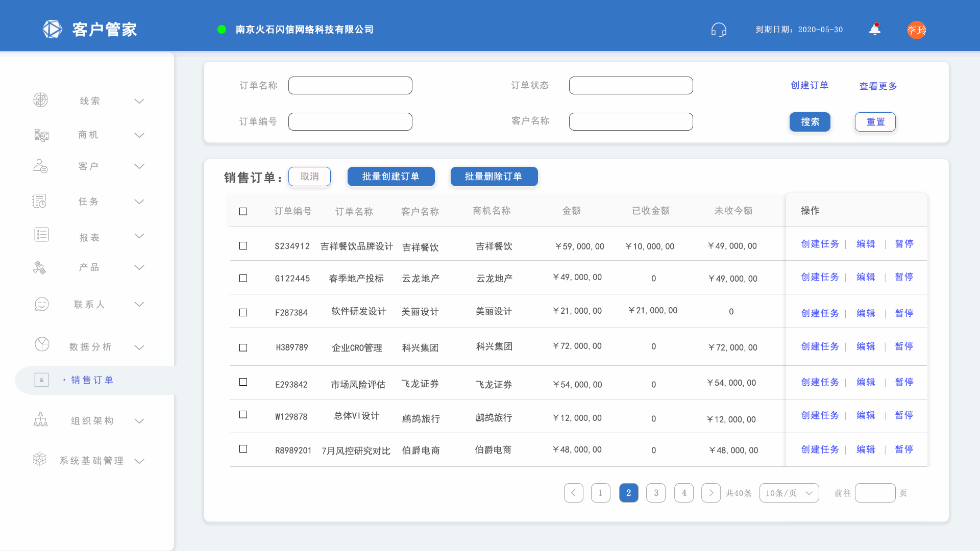Check the row for order W129878

pos(243,415)
